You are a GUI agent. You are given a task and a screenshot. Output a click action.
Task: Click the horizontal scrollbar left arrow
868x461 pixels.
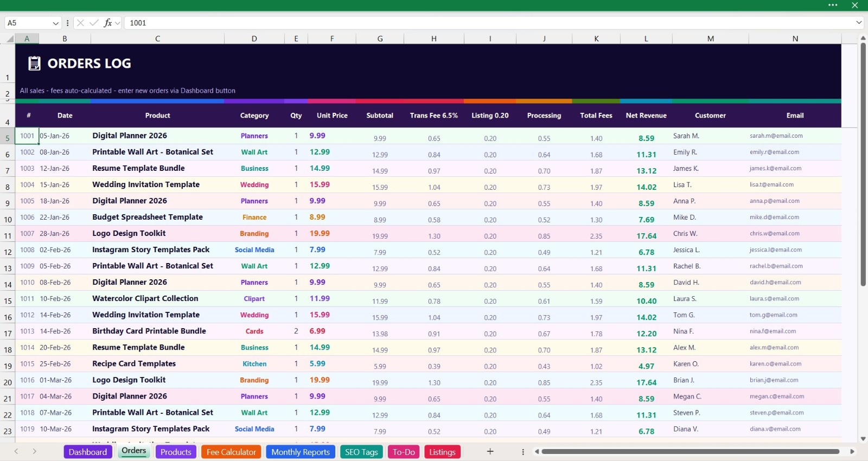(x=537, y=451)
